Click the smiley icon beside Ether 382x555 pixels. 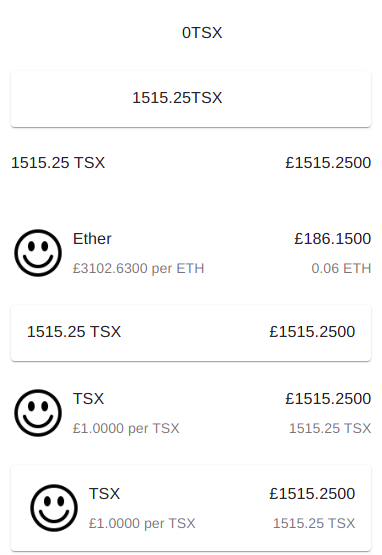(x=38, y=253)
